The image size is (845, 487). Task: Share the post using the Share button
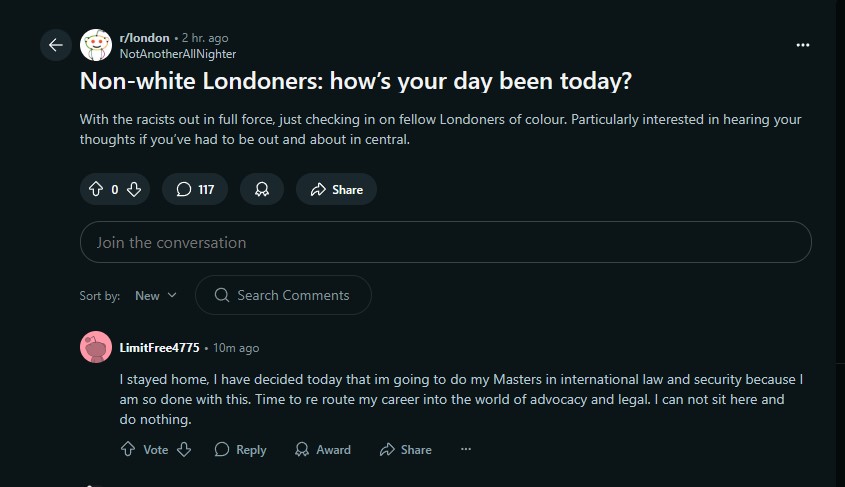pos(336,189)
